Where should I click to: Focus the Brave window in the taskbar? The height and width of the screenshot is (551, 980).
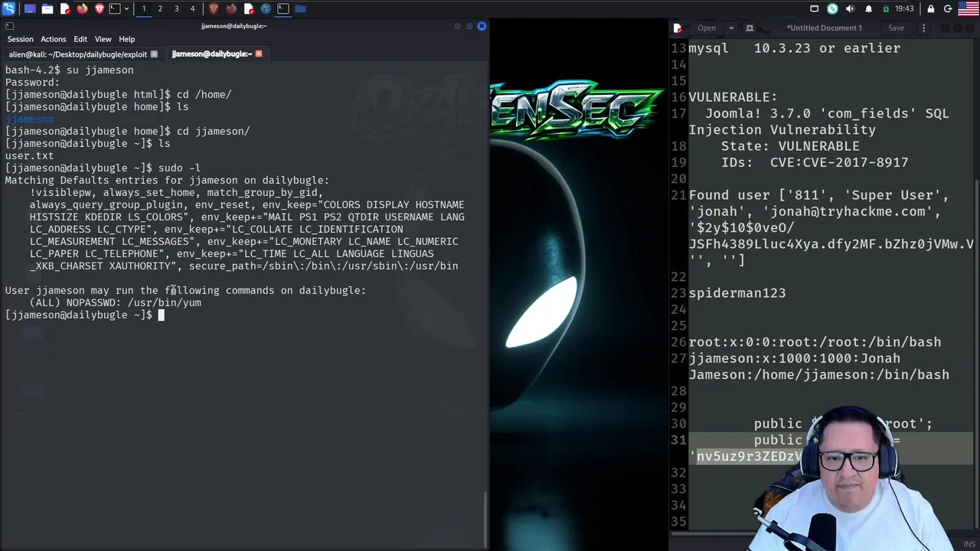point(214,8)
